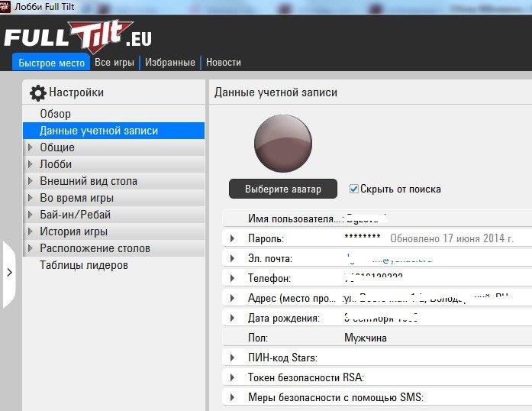
Task: Expand 'ПИН-код Stars' row
Action: pos(232,358)
